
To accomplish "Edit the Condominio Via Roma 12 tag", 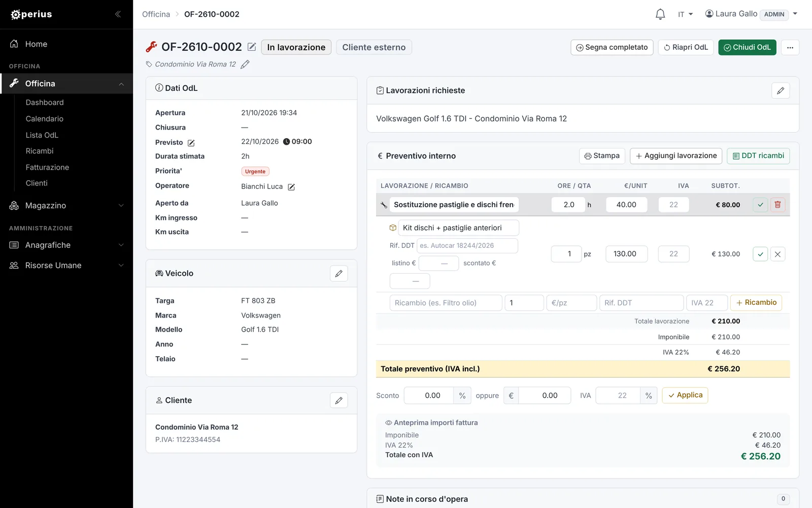I will [x=245, y=64].
